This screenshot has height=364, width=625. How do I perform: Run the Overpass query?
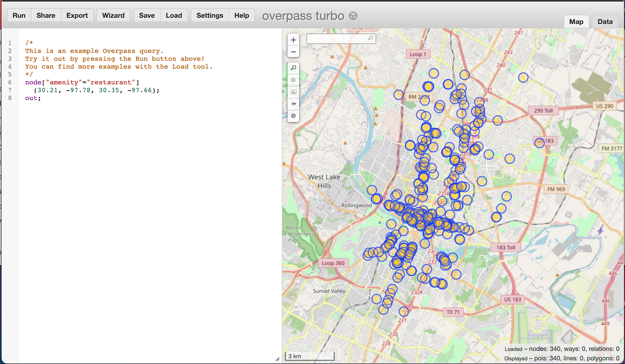click(19, 15)
